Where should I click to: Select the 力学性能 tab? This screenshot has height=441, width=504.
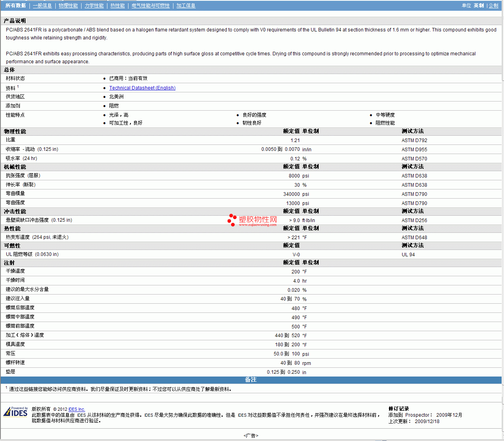coord(94,6)
